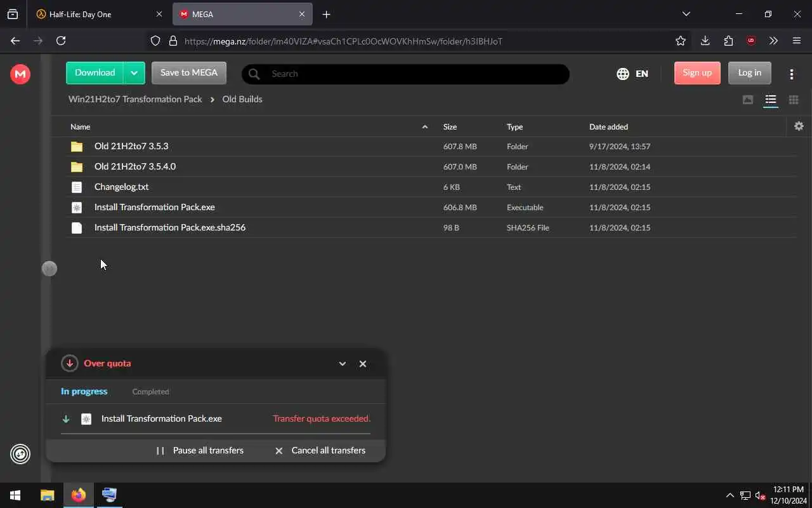Switch to grid thumbnail view icon
The width and height of the screenshot is (812, 508).
click(x=794, y=100)
